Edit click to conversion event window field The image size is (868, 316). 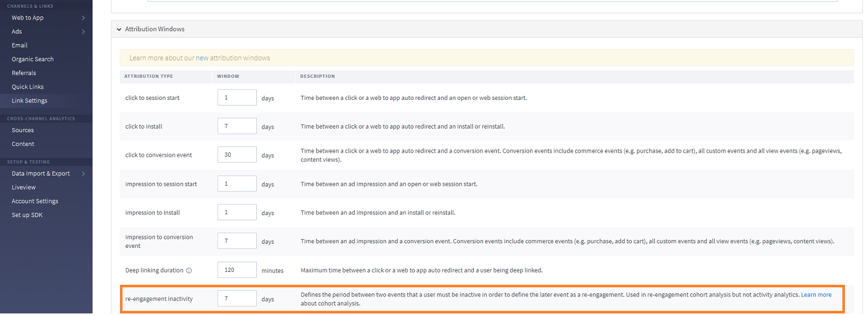237,155
